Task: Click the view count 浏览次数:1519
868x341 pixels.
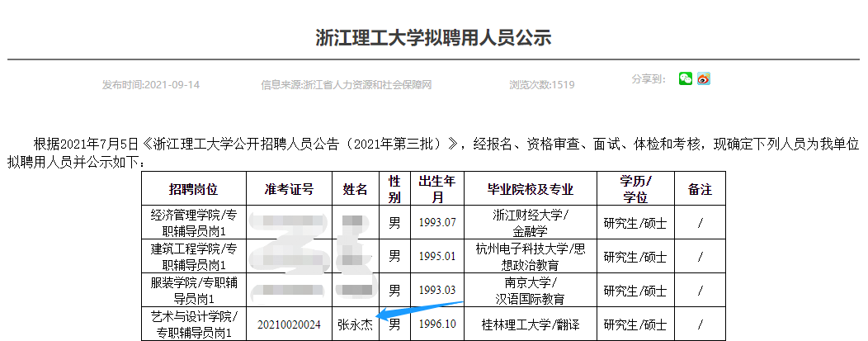Action: (541, 85)
